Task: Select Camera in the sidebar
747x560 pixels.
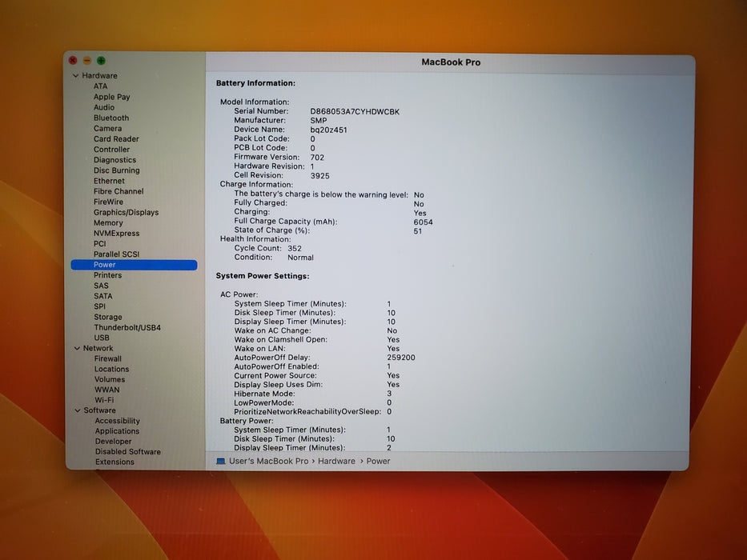Action: coord(107,128)
